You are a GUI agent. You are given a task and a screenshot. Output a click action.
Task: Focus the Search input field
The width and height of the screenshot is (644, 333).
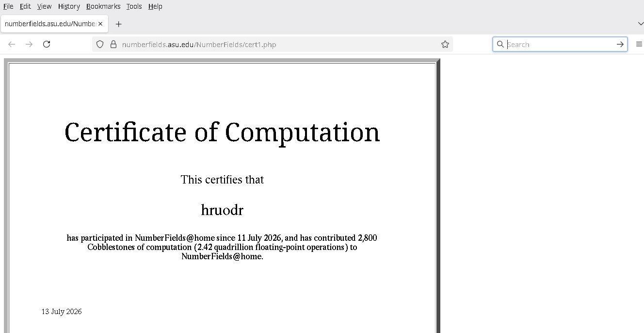[x=560, y=44]
